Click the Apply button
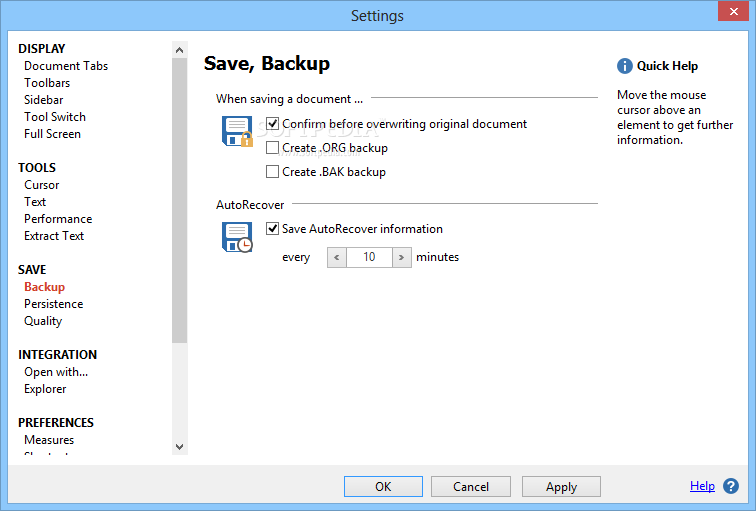The height and width of the screenshot is (511, 756). (561, 487)
